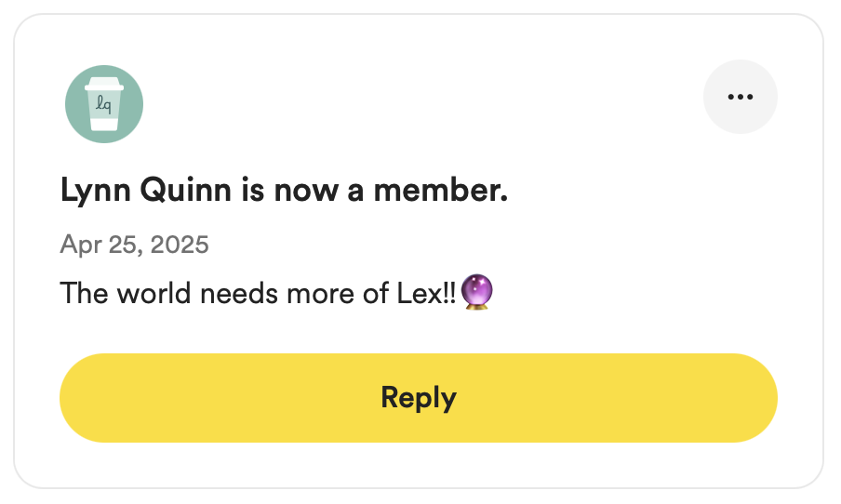Show more actions for this membership post
The image size is (841, 504).
(x=741, y=97)
